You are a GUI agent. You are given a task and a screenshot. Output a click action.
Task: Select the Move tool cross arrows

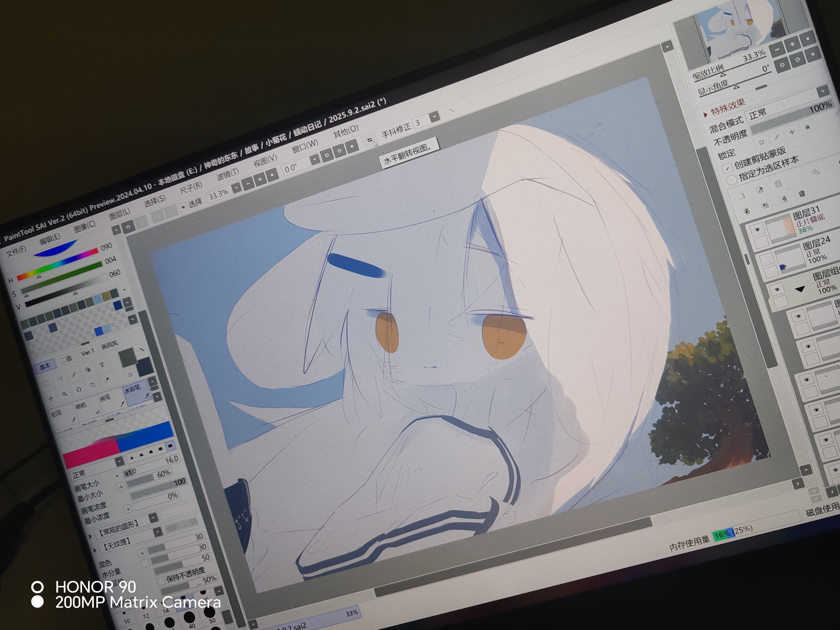[50, 399]
